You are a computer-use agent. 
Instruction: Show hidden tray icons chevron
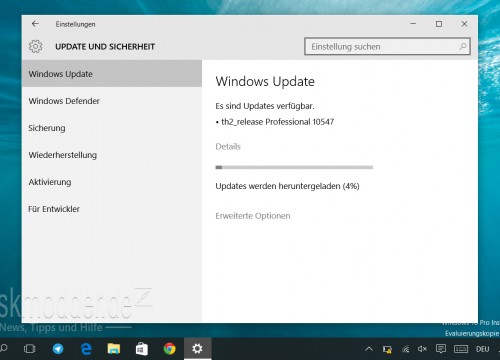click(369, 349)
